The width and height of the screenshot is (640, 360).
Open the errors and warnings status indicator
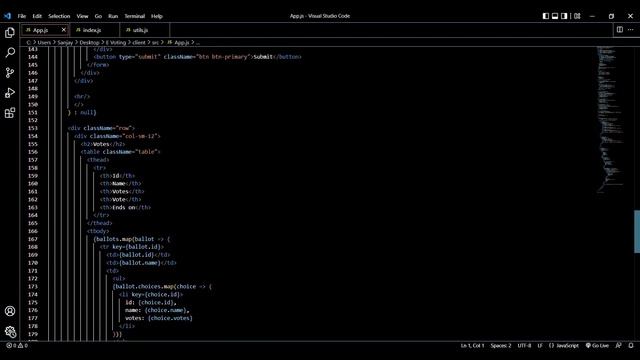tap(17, 345)
